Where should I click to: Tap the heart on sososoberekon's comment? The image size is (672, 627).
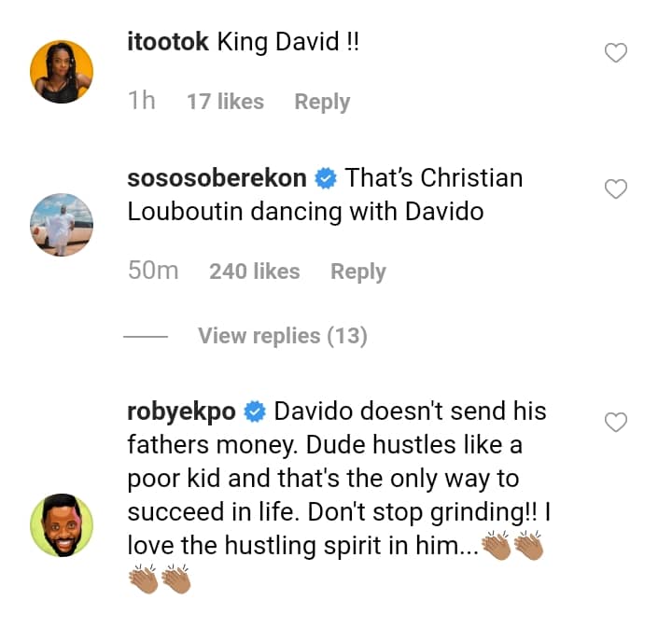click(616, 190)
